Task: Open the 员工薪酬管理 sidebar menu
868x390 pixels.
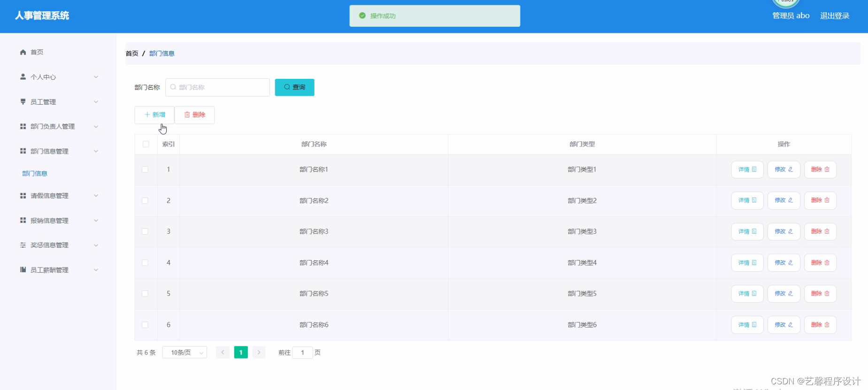Action: coord(58,270)
